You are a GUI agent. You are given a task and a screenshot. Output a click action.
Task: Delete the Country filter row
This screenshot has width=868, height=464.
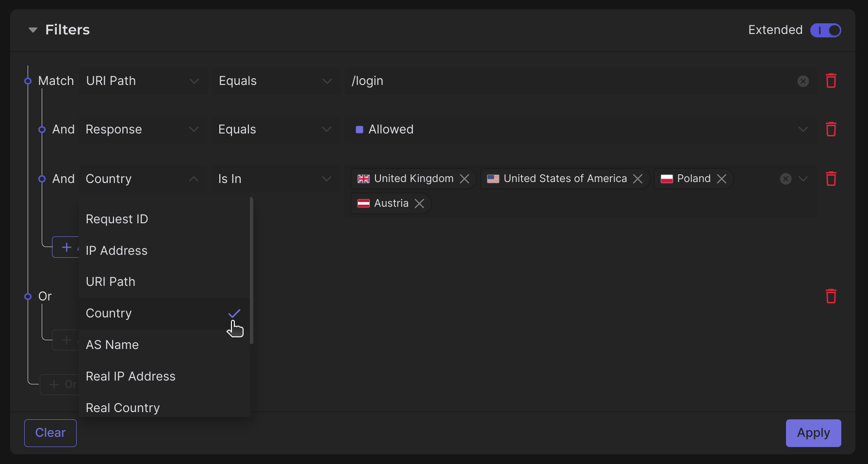[831, 179]
